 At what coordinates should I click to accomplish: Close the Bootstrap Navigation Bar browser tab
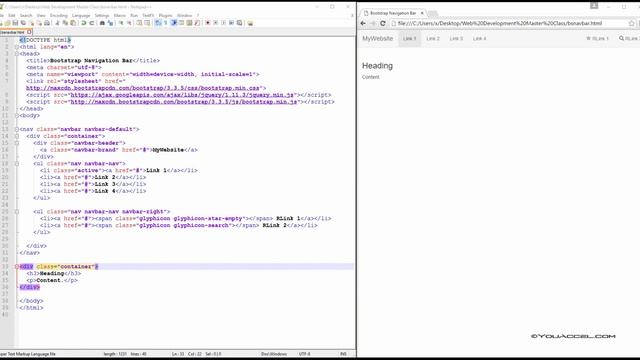pyautogui.click(x=422, y=13)
